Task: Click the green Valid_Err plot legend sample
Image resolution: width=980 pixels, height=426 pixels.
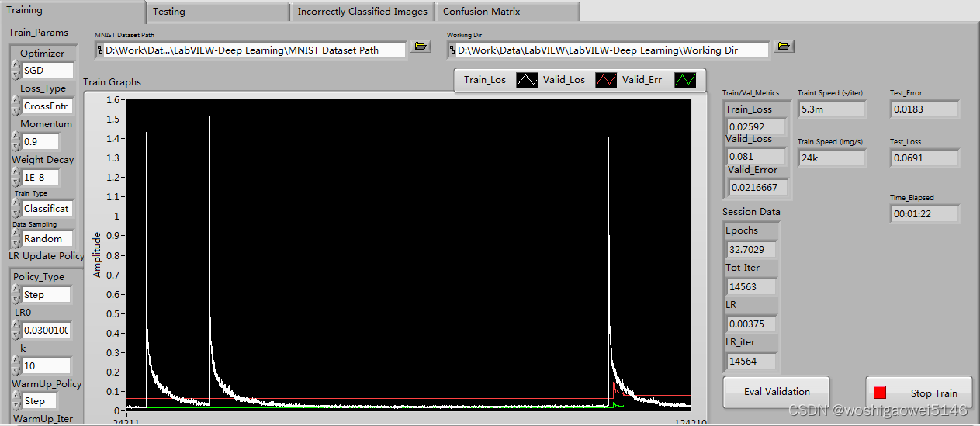Action: coord(685,79)
